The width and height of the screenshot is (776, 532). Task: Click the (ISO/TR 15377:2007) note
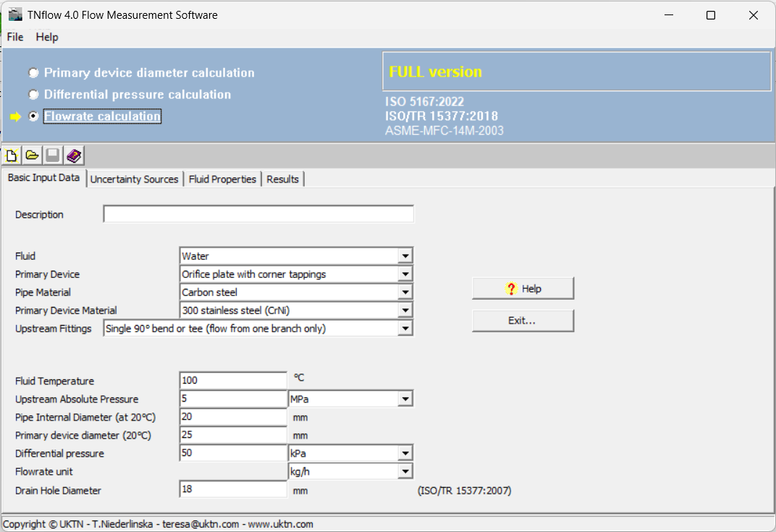tap(464, 491)
